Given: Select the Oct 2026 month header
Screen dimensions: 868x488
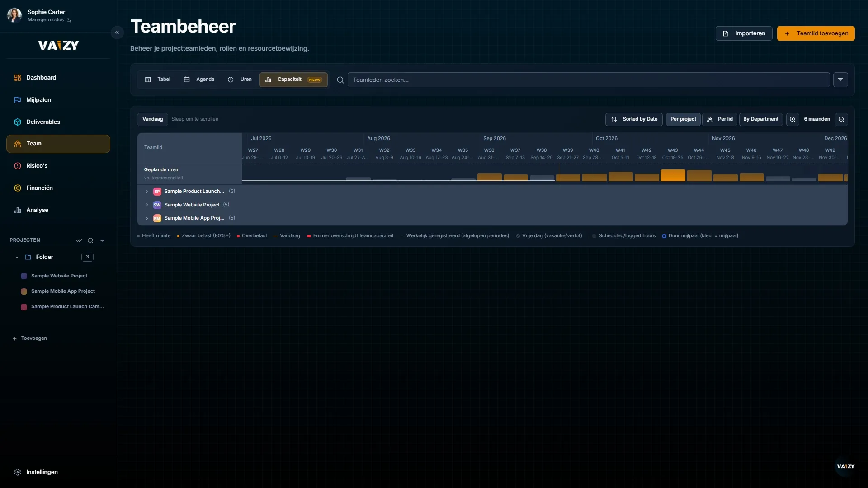Looking at the screenshot, I should pos(606,139).
